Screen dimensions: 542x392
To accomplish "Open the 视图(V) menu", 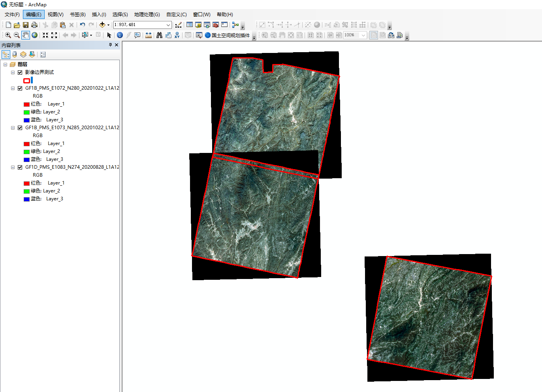I will pyautogui.click(x=56, y=15).
